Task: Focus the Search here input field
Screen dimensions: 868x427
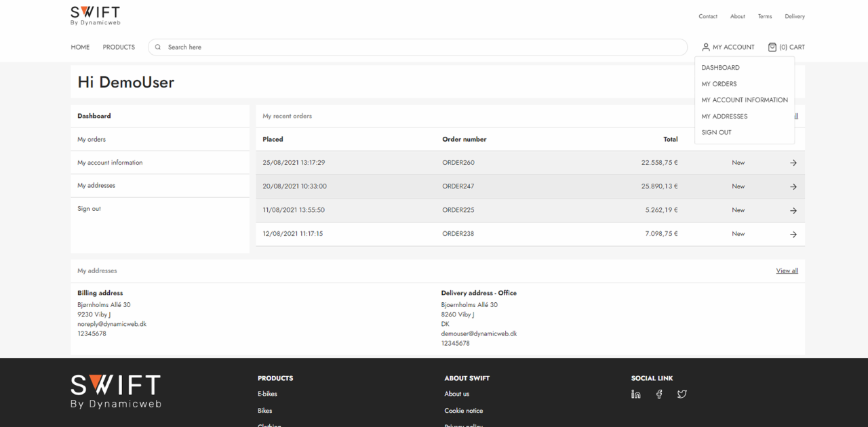Action: (420, 47)
